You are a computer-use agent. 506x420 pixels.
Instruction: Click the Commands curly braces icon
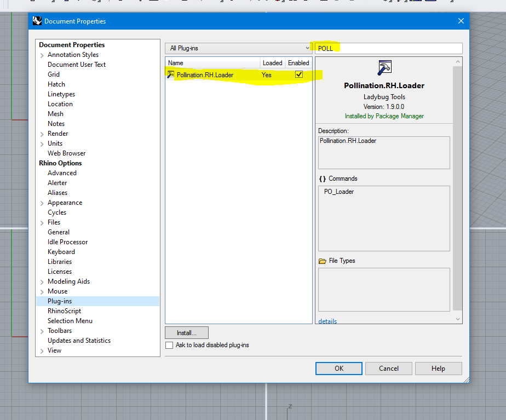pos(322,179)
